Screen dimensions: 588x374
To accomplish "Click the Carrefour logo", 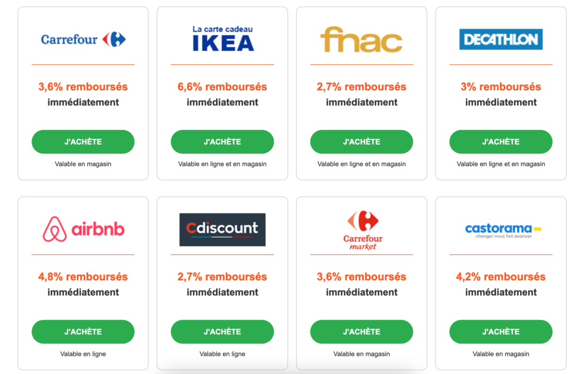I will click(x=83, y=39).
